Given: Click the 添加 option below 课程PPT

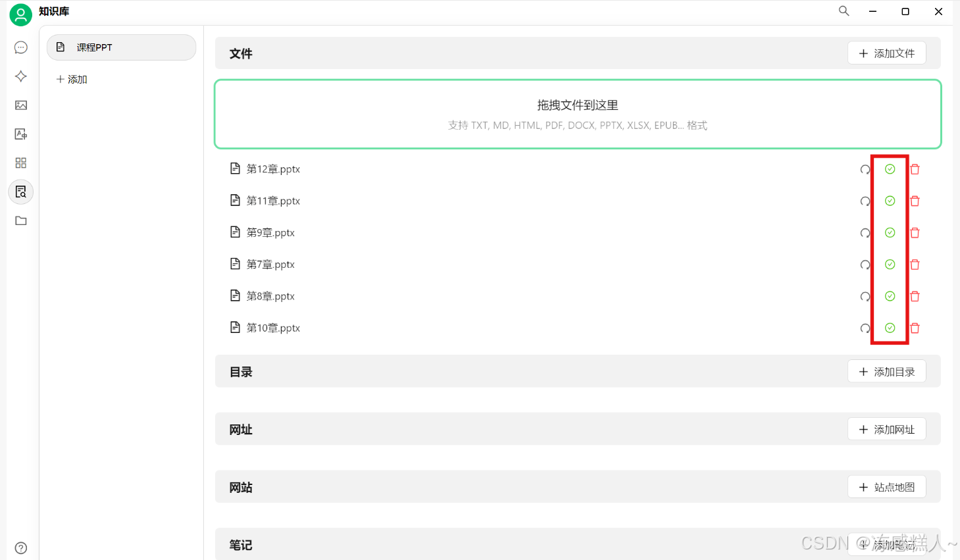Looking at the screenshot, I should tap(71, 79).
